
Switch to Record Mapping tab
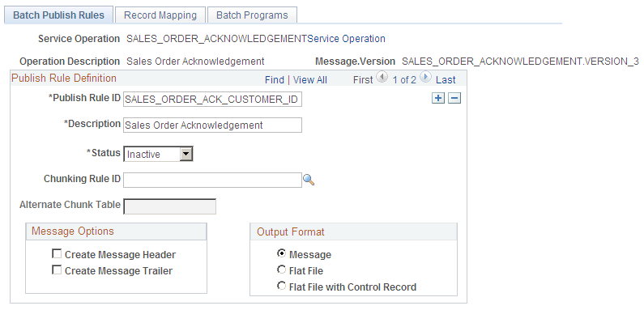pos(160,15)
